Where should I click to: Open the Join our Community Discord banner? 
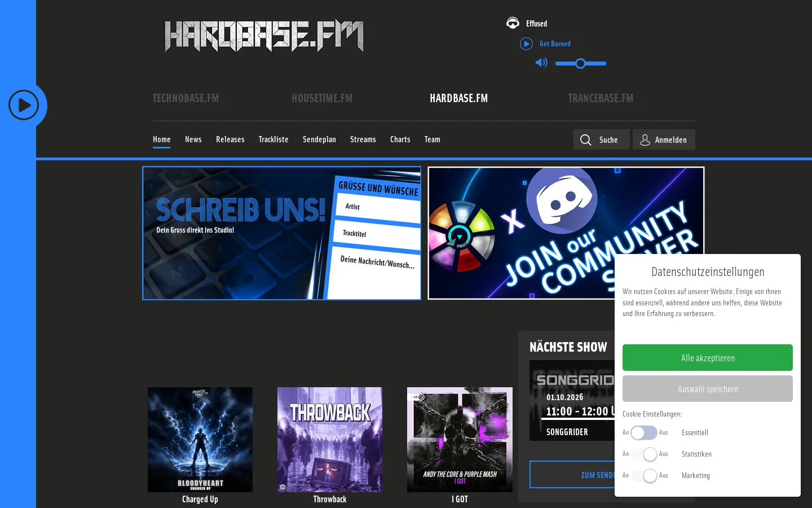[x=566, y=233]
